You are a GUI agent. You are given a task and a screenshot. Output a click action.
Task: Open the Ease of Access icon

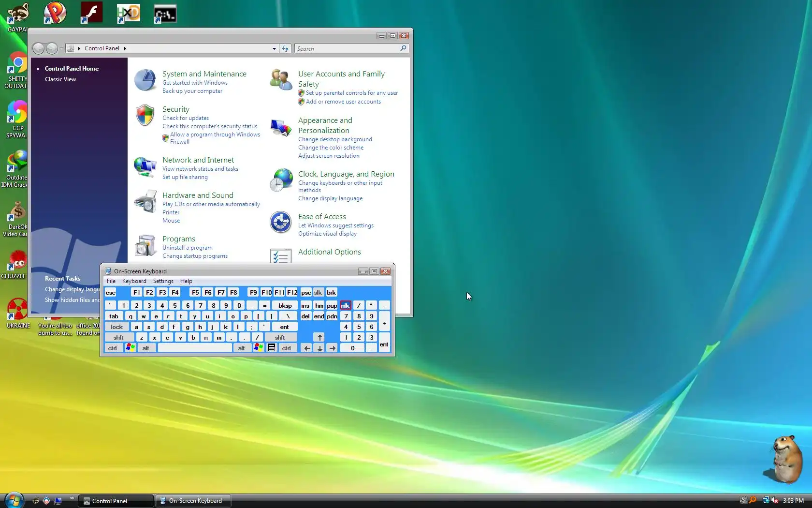coord(281,223)
